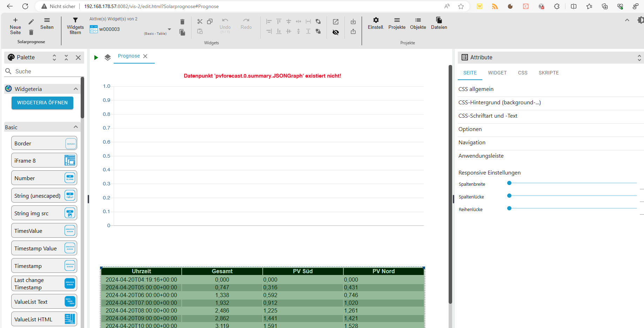This screenshot has width=644, height=328.
Task: Collapse the Basic widget group
Action: (x=76, y=127)
